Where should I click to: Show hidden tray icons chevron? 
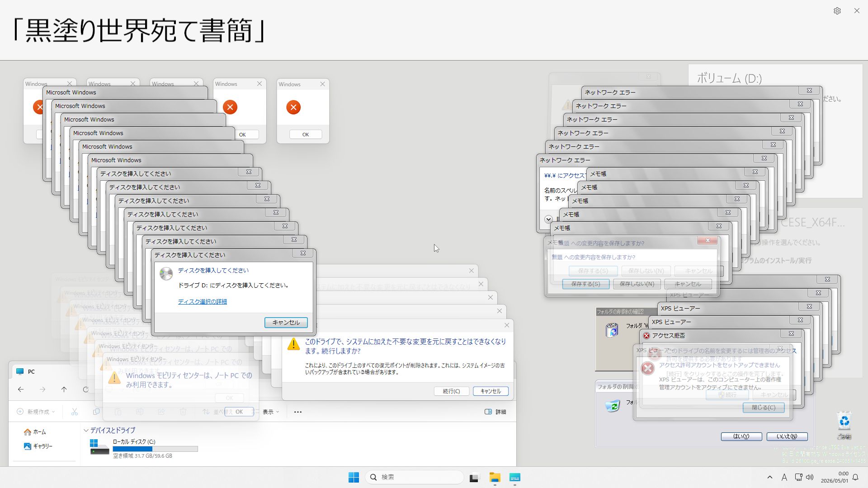pos(770,477)
